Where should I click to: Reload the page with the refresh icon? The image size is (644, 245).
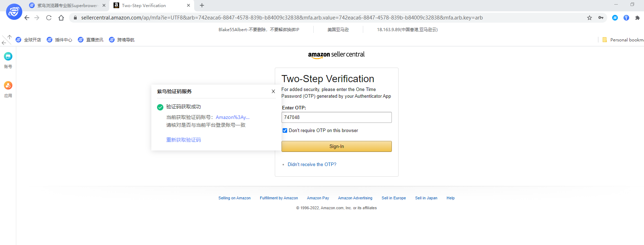click(x=49, y=18)
